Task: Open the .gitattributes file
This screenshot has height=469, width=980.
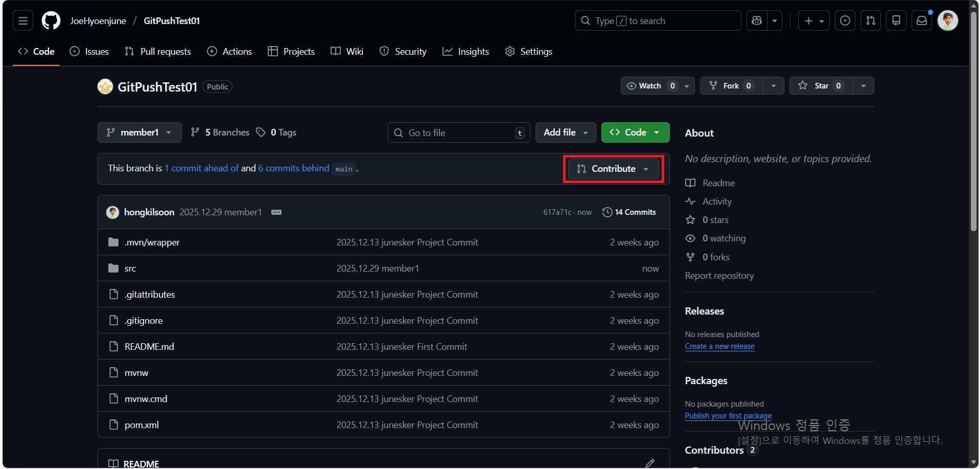Action: [x=150, y=295]
